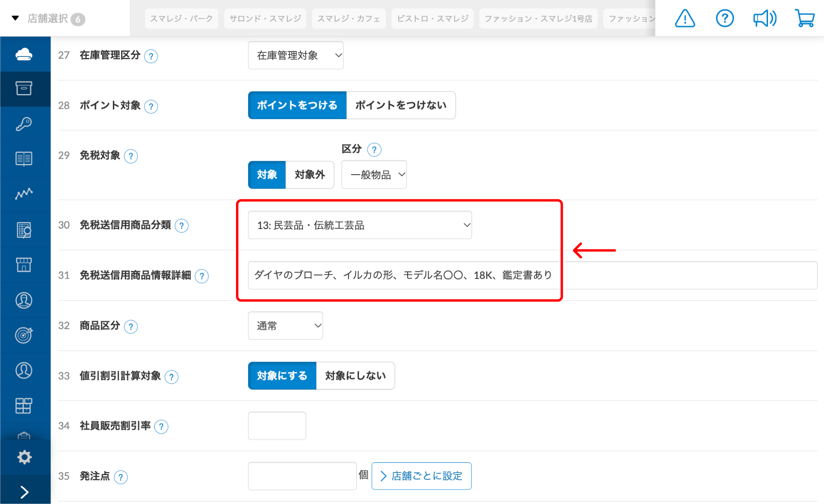This screenshot has width=824, height=504.
Task: Switch to ビストロ・スマレジ store tab
Action: (x=432, y=18)
